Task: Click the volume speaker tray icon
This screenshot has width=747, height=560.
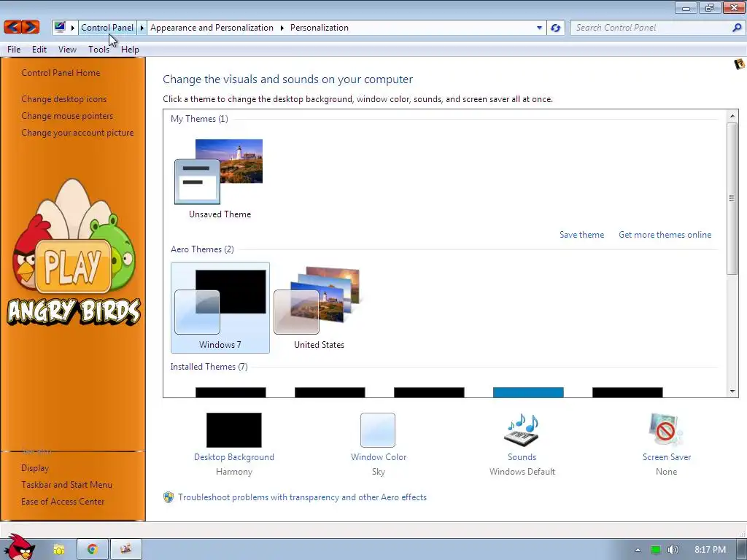Action: click(x=673, y=550)
